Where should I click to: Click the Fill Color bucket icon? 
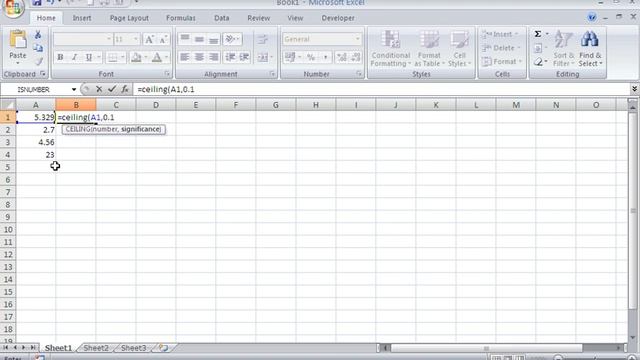pyautogui.click(x=136, y=58)
